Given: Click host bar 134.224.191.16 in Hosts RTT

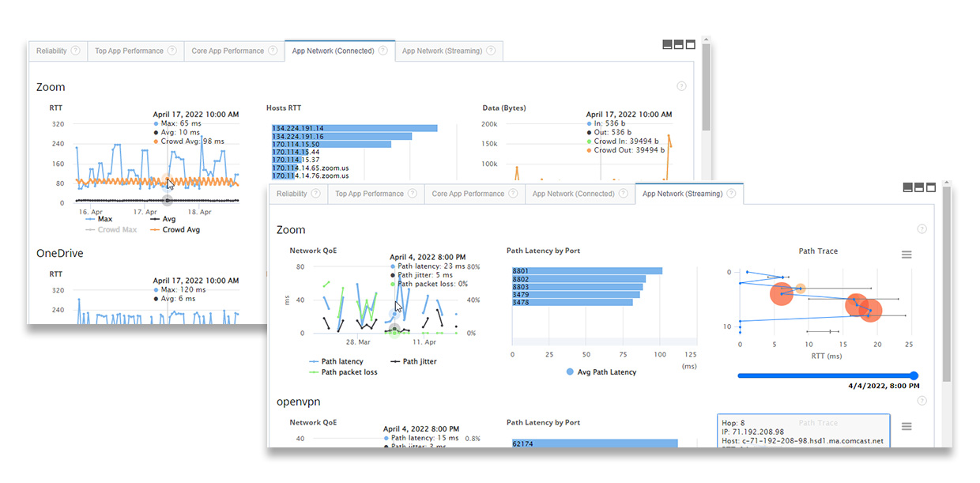Looking at the screenshot, I should coord(341,137).
